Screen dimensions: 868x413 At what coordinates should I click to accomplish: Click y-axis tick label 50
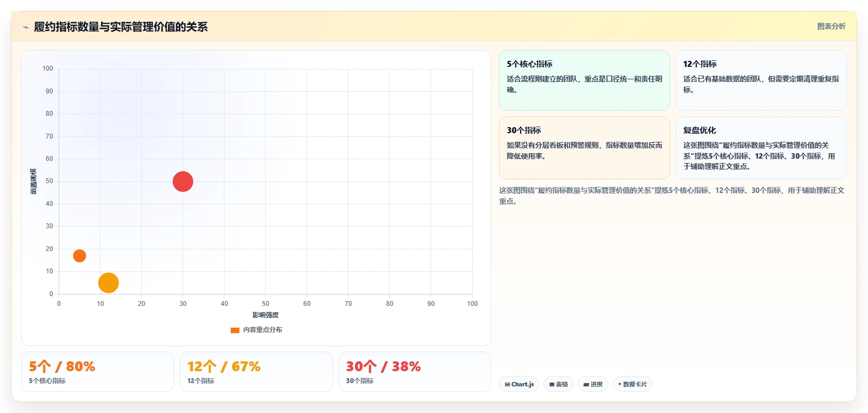(49, 181)
